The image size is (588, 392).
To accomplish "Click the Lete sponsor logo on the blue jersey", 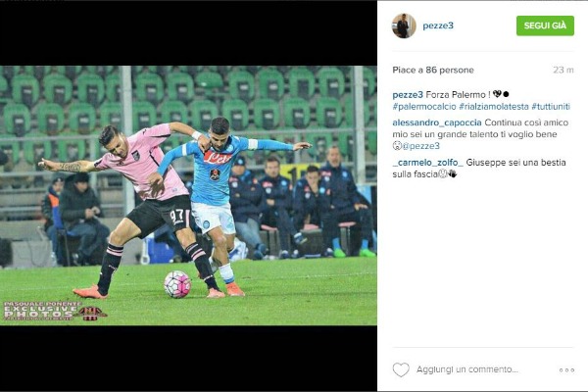I will coord(218,158).
